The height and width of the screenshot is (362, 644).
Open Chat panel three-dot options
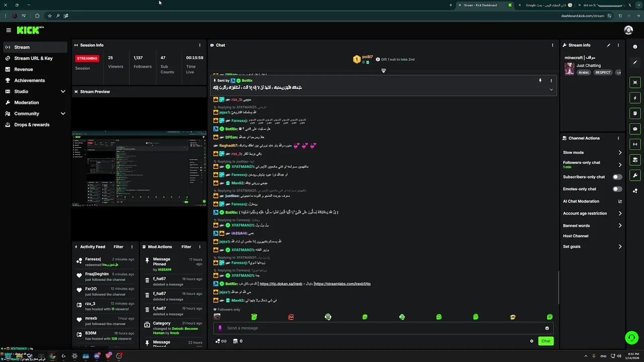click(552, 45)
